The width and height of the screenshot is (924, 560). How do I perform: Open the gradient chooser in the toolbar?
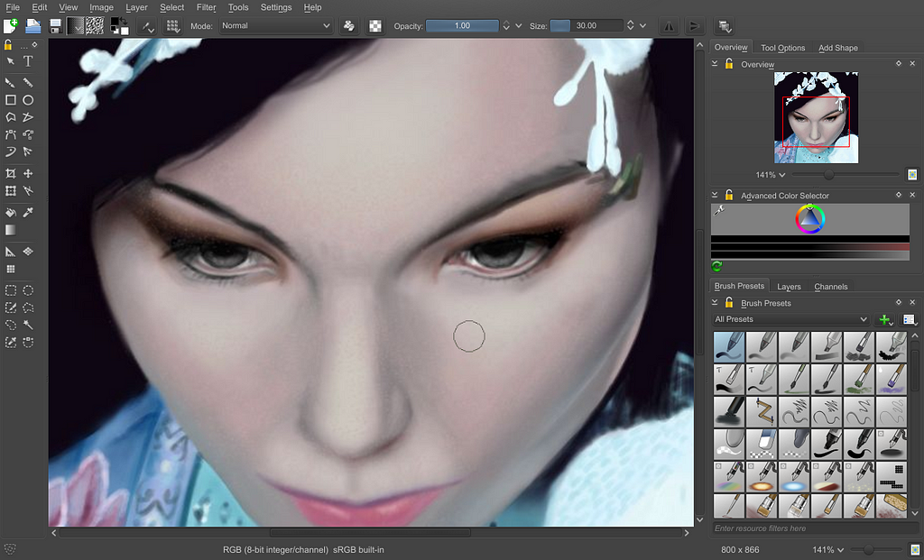click(75, 26)
